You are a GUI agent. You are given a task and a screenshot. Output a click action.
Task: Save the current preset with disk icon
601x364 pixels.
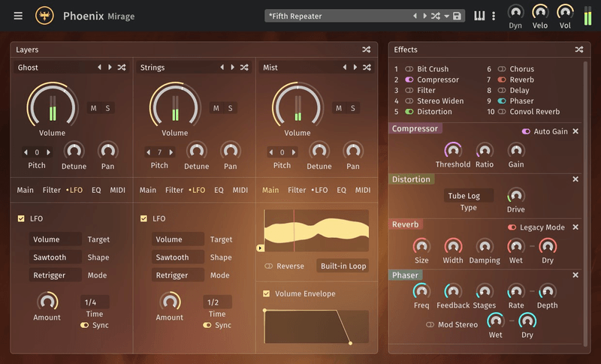457,16
